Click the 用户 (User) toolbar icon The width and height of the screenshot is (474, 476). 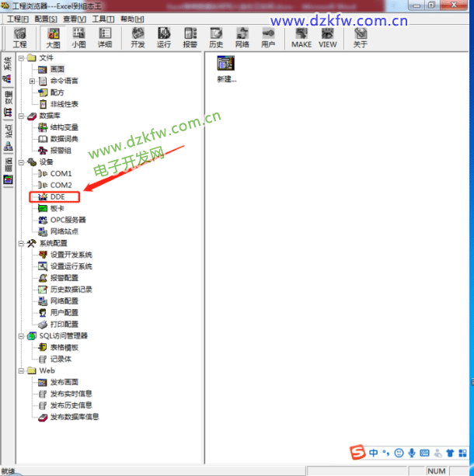point(268,37)
